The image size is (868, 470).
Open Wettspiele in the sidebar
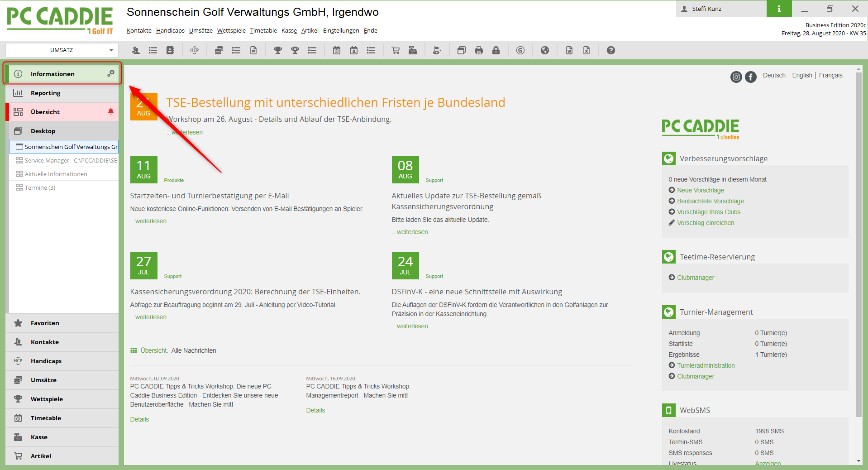click(62, 399)
